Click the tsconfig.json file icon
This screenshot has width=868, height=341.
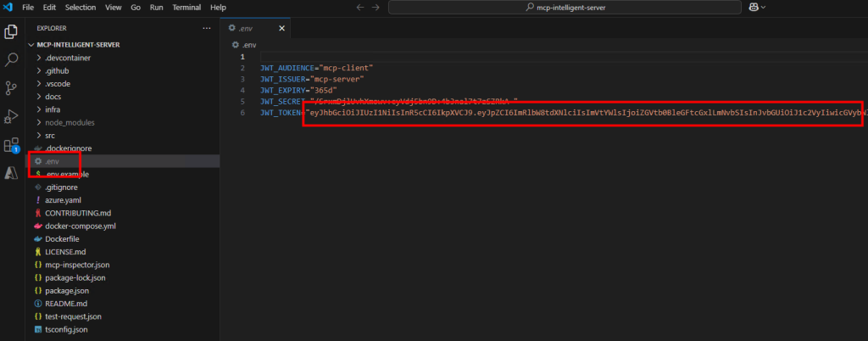[38, 329]
